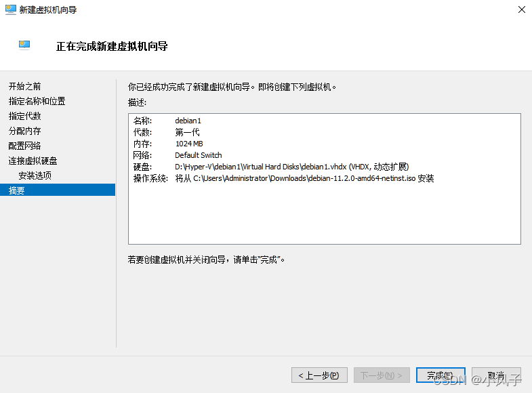This screenshot has width=532, height=393.
Task: Jump to the 分配内存 step
Action: click(x=24, y=131)
